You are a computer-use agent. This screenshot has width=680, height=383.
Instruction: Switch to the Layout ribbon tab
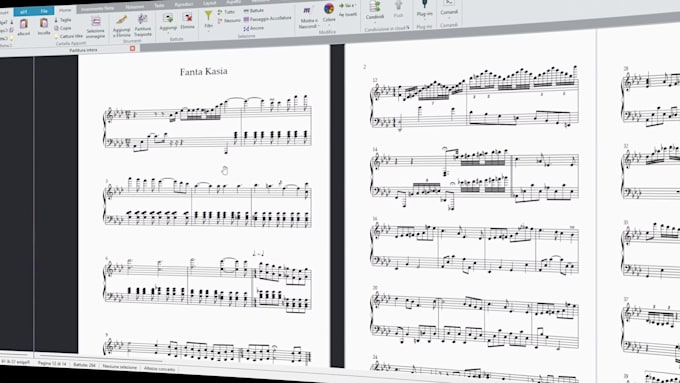(209, 3)
